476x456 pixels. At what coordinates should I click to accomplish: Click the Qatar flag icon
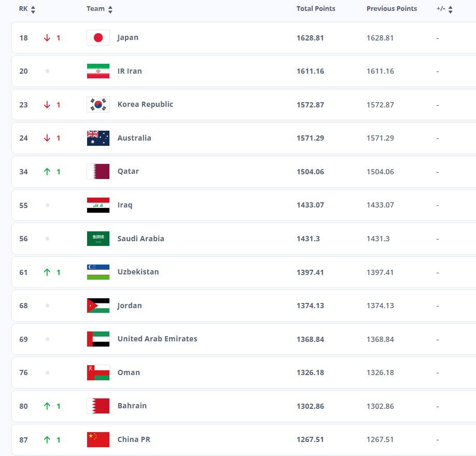click(98, 172)
